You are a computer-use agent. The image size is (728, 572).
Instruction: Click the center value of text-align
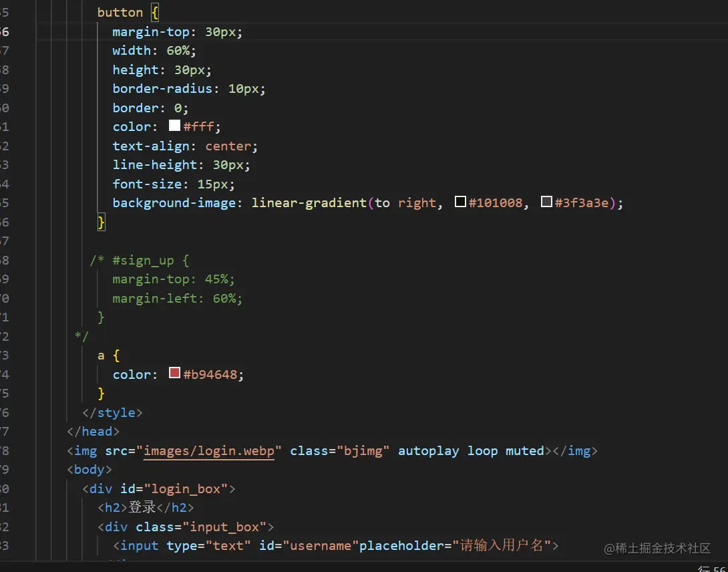coord(228,146)
